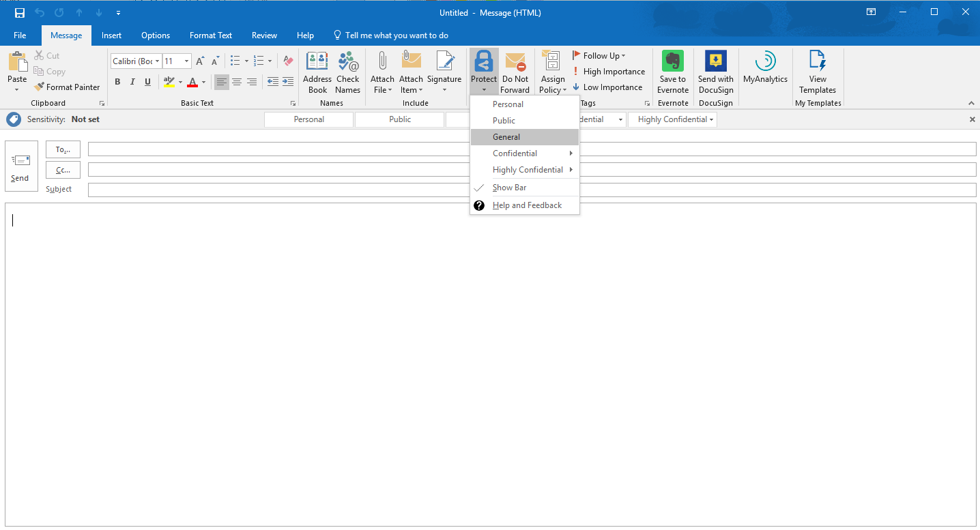Select the Format Painter tool
Screen dimensions: 980x530
coord(67,87)
